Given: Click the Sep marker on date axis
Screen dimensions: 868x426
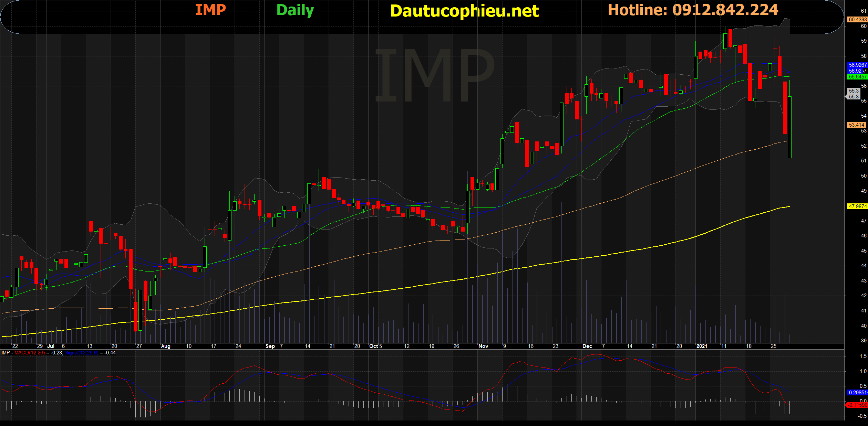Looking at the screenshot, I should [x=270, y=346].
